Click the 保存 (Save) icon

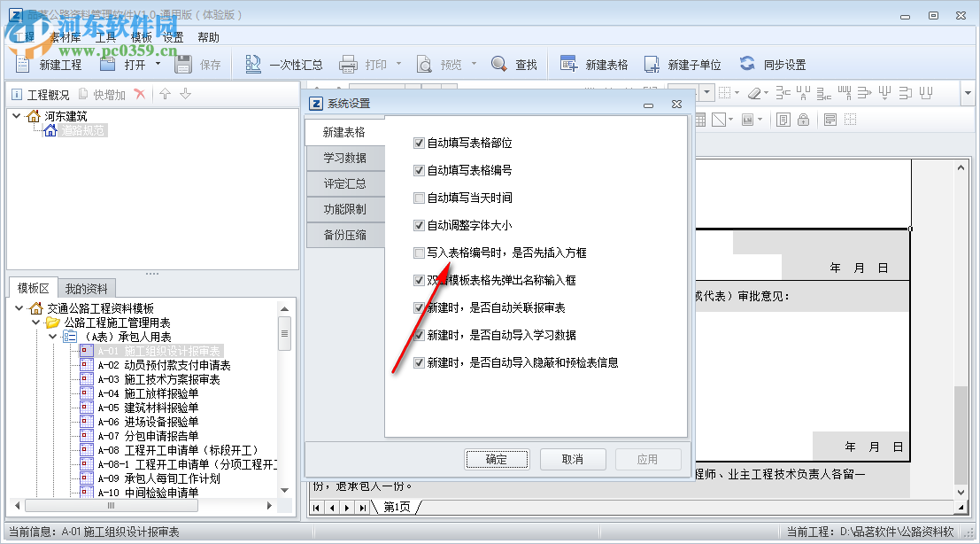pos(183,63)
